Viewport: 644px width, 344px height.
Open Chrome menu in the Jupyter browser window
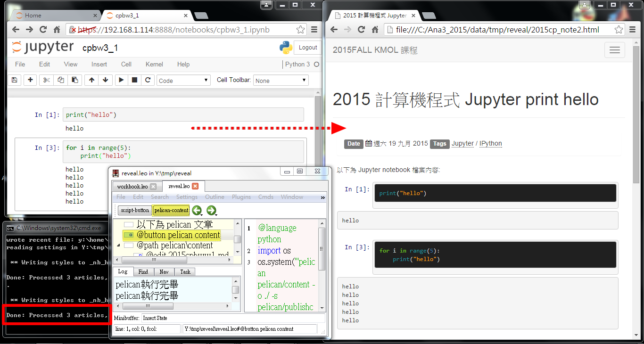point(314,30)
